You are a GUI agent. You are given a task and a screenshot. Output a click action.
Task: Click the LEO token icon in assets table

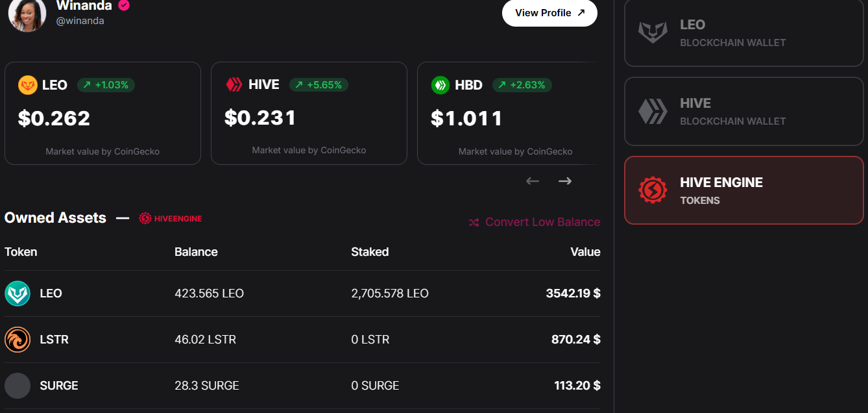(x=18, y=294)
